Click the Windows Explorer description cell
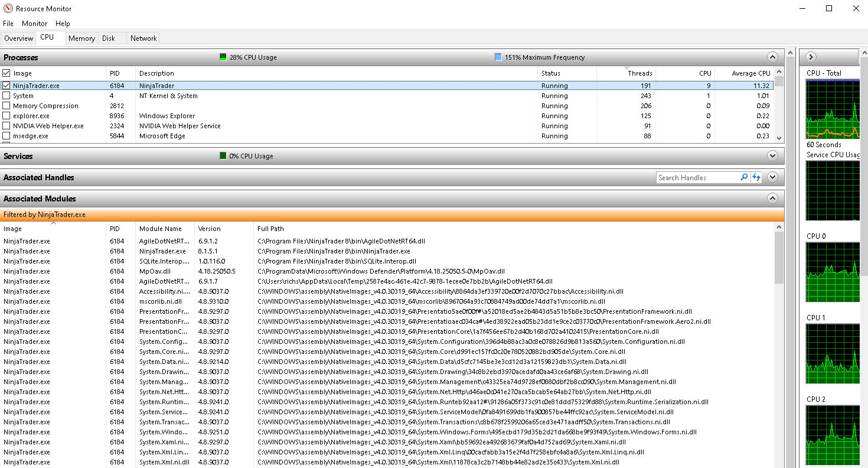868x468 pixels. (x=167, y=116)
